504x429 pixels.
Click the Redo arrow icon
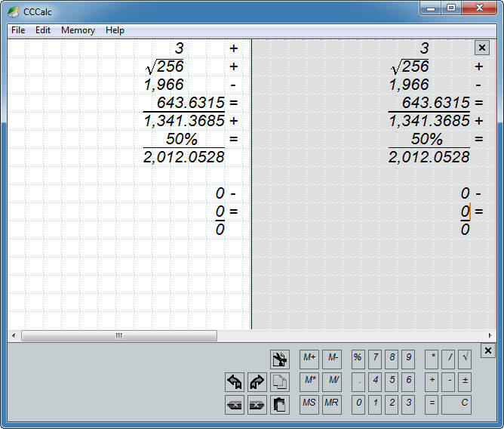point(257,382)
